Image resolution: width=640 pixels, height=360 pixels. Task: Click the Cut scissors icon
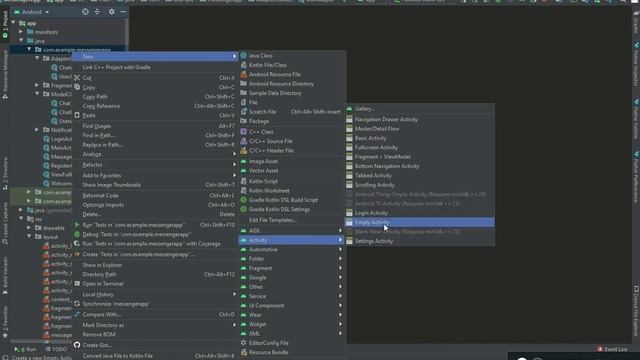click(x=77, y=78)
